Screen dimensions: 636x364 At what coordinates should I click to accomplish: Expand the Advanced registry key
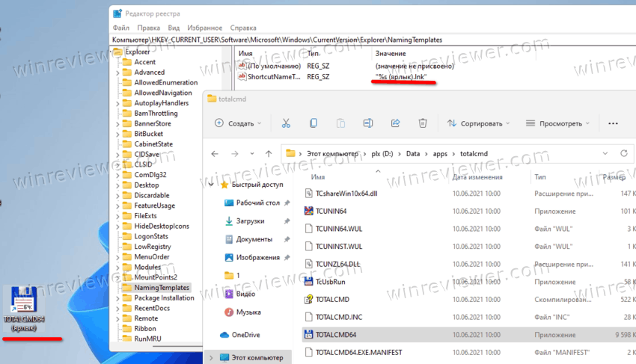click(x=117, y=73)
